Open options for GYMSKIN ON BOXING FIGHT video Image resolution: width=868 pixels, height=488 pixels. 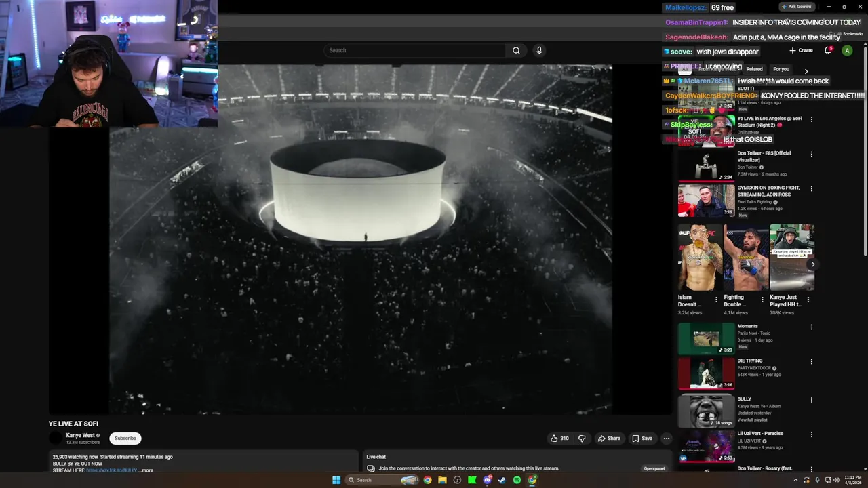(x=812, y=188)
